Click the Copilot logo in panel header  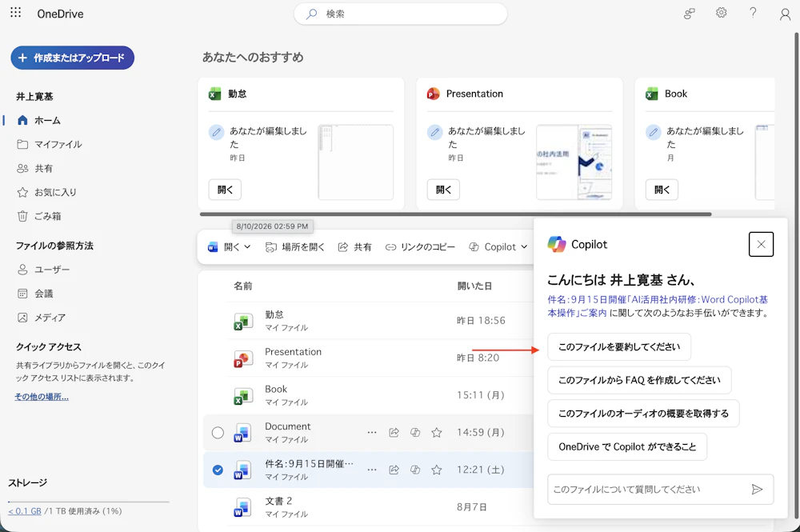[557, 244]
